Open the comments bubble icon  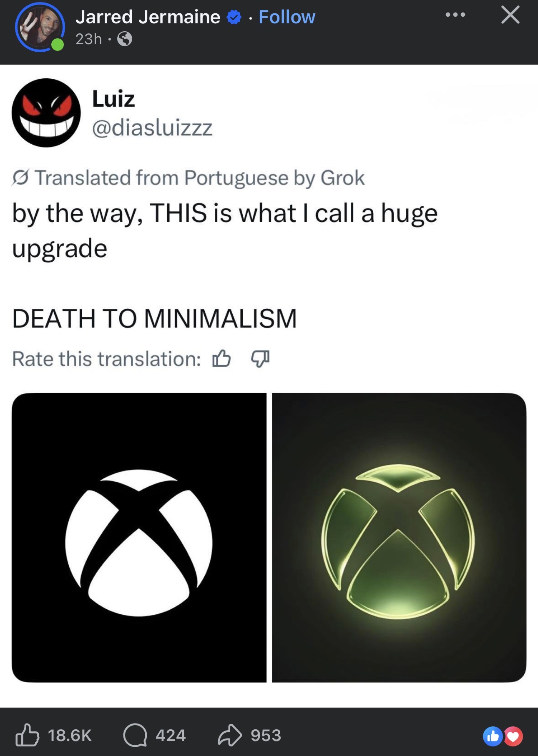(x=135, y=735)
